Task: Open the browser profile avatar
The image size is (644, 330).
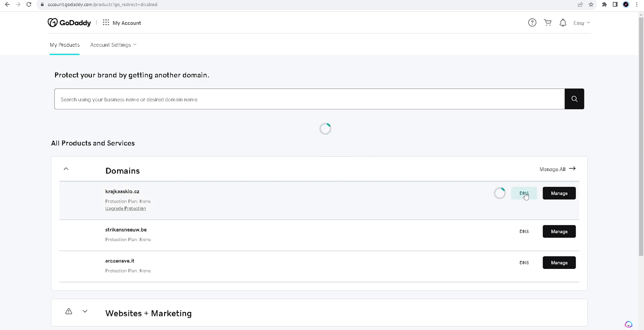Action: tap(626, 4)
